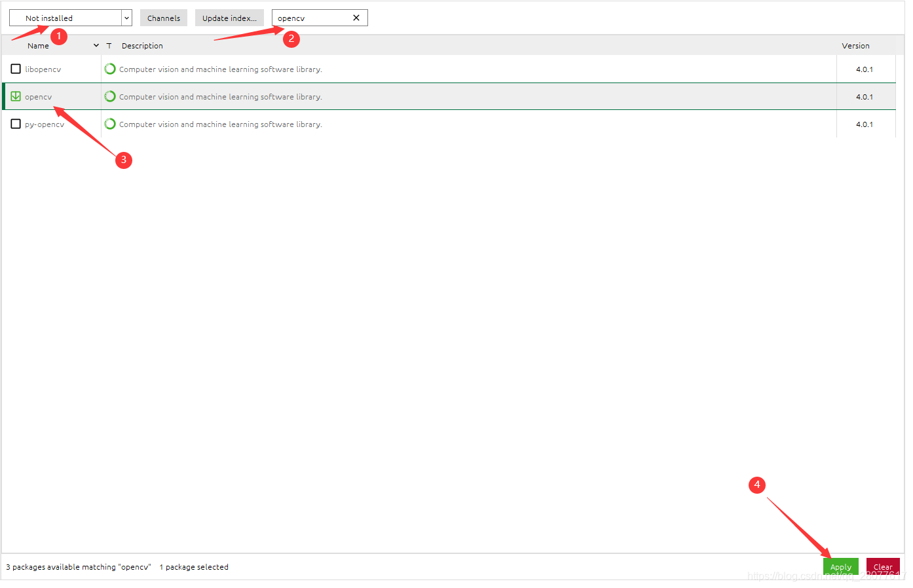Image resolution: width=913 pixels, height=588 pixels.
Task: Sort by Name column header
Action: tap(38, 46)
